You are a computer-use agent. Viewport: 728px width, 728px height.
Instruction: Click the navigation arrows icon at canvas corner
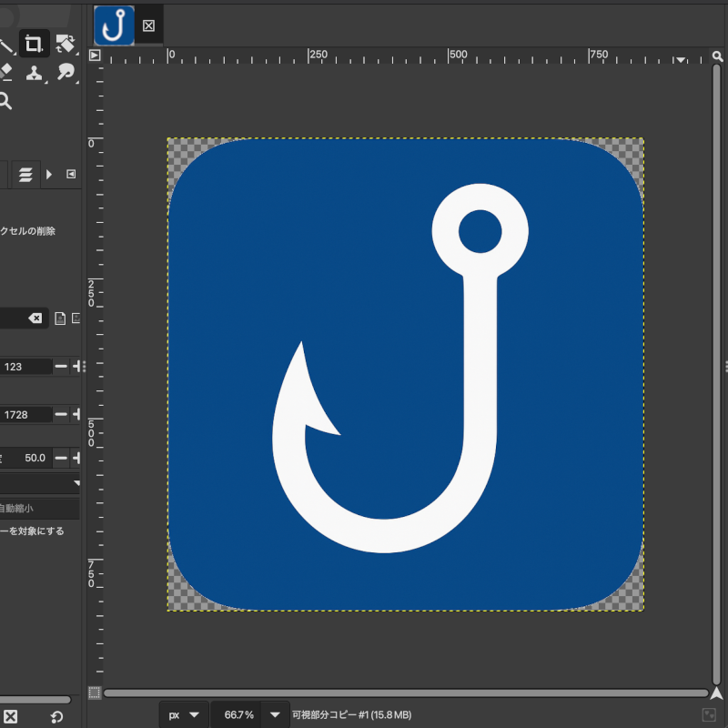[x=716, y=693]
